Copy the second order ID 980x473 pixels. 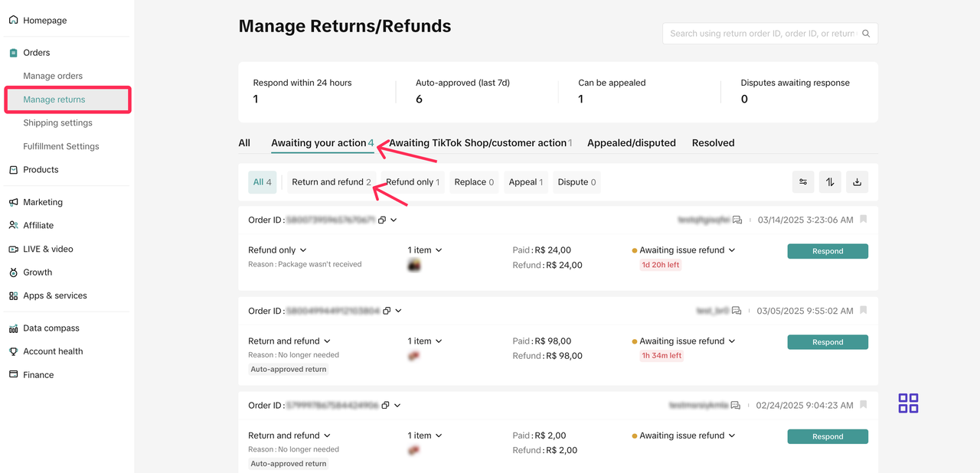coord(387,312)
